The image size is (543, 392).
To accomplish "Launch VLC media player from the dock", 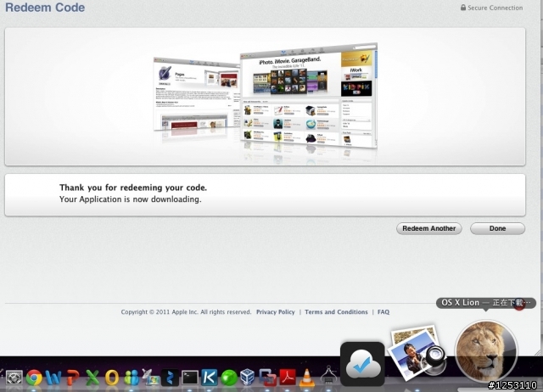I will pos(307,378).
